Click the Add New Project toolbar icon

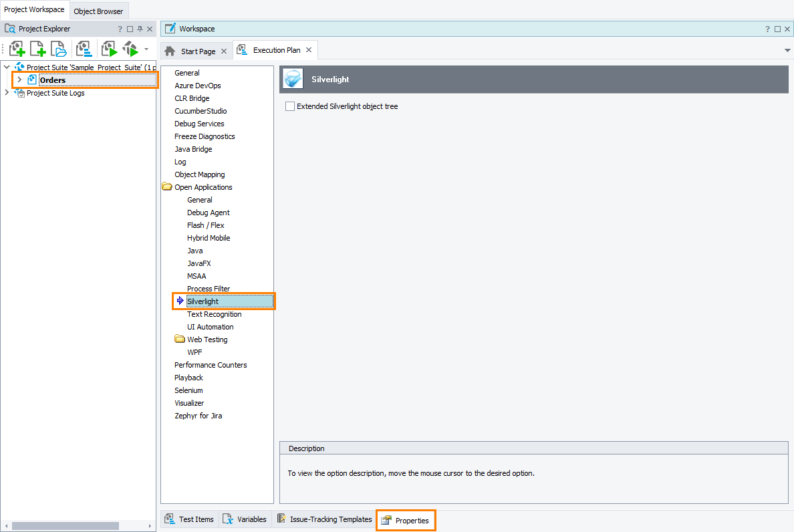[x=17, y=49]
